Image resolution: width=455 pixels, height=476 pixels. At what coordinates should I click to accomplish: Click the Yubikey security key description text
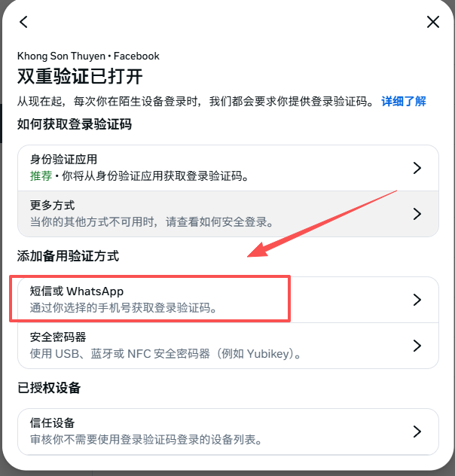[x=165, y=354]
